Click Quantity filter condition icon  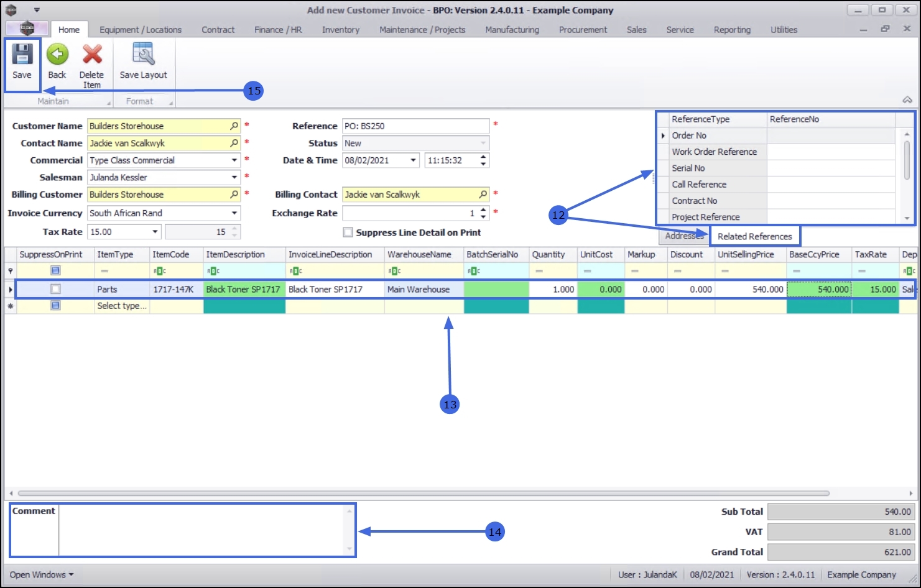tap(539, 271)
